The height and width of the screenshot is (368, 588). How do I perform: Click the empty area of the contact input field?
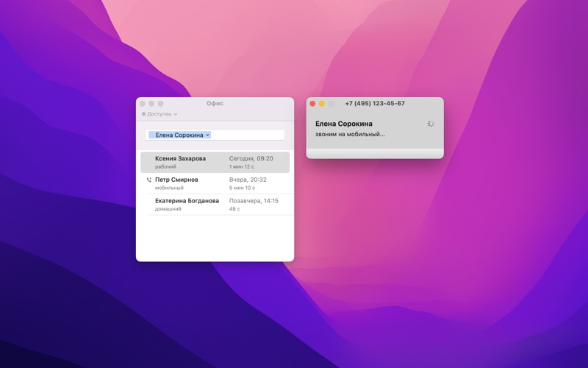(x=248, y=135)
